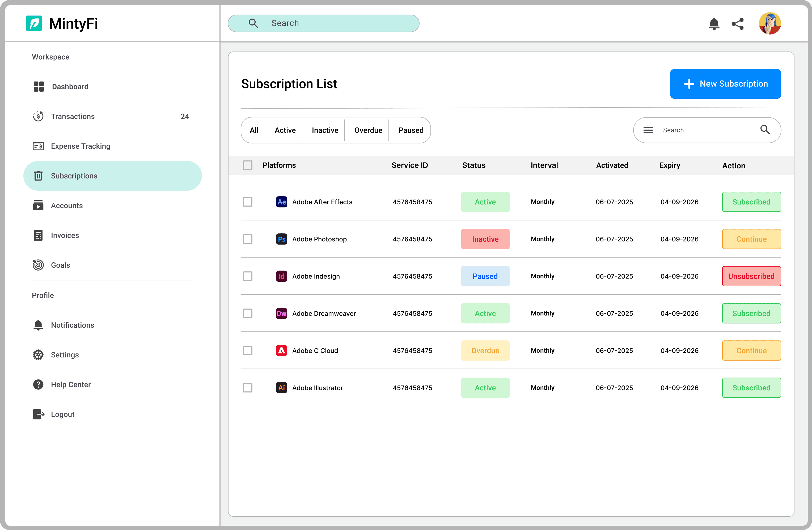Click the Active status badge for Adobe After Effects
This screenshot has height=530, width=812.
pos(485,202)
